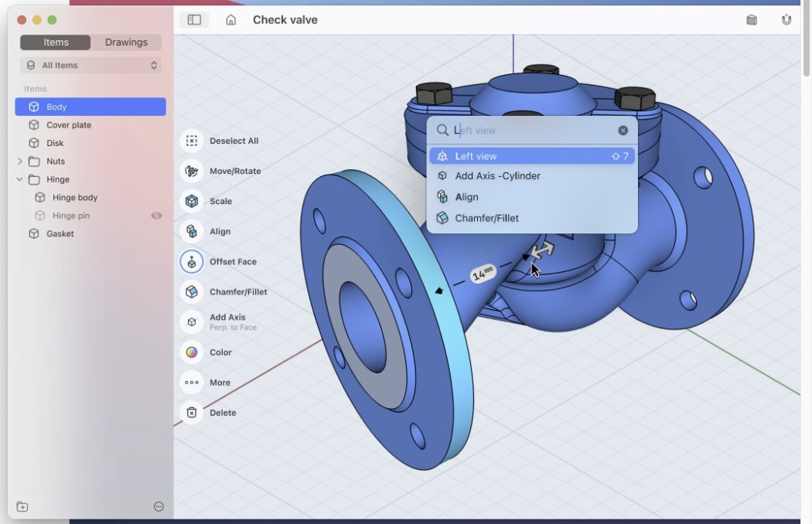Activate the Offset Face tool icon

(x=192, y=261)
